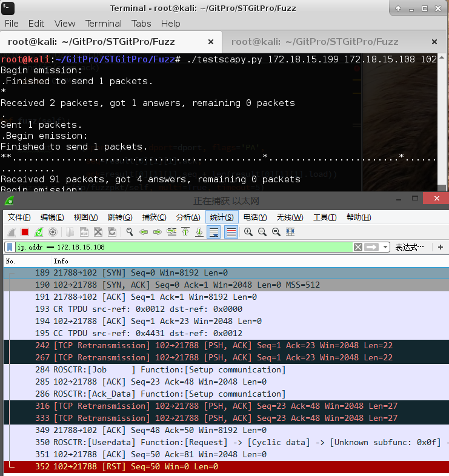The height and width of the screenshot is (476, 449).
Task: Click the Find packet magnifier icon
Action: tap(129, 232)
